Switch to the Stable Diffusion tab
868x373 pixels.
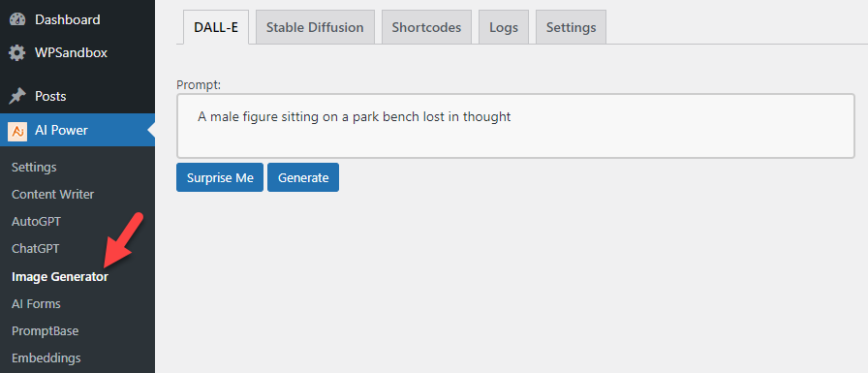coord(315,27)
